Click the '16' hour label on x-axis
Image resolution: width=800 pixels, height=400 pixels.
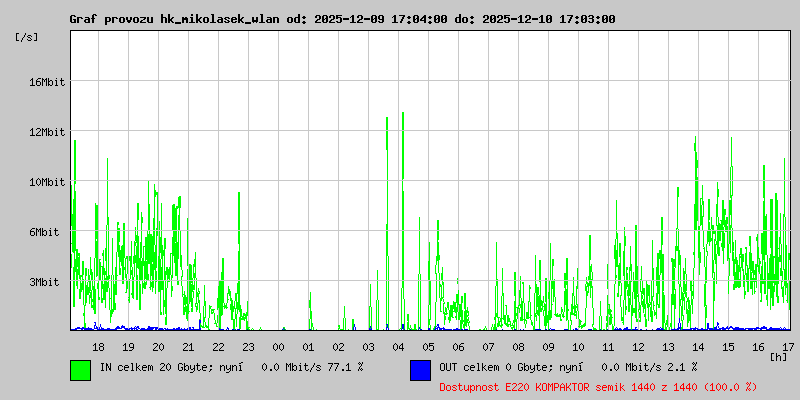[x=759, y=347]
